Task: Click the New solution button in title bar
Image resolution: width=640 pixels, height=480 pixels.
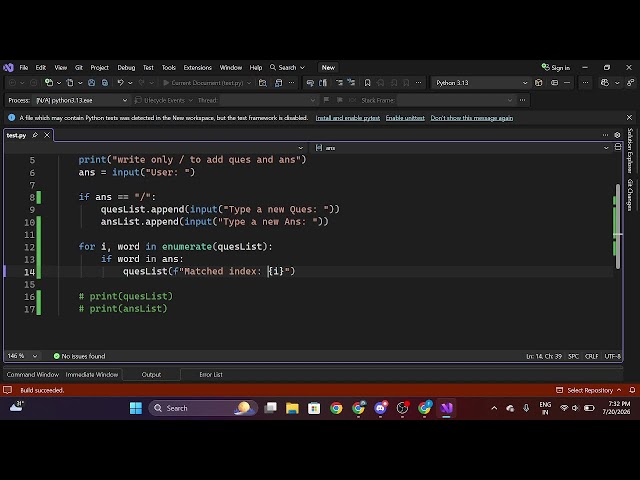Action: click(x=328, y=67)
